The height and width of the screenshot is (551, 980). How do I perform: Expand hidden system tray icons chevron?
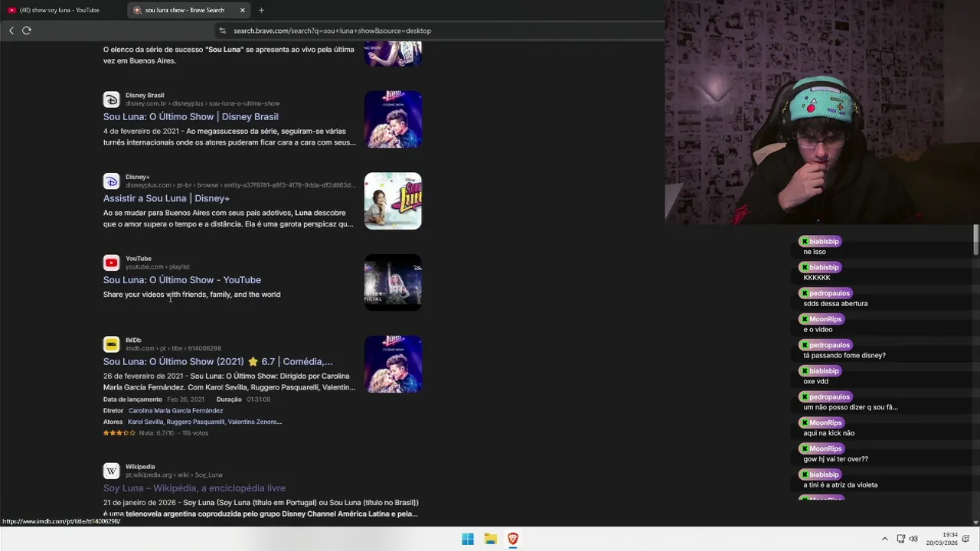point(884,539)
